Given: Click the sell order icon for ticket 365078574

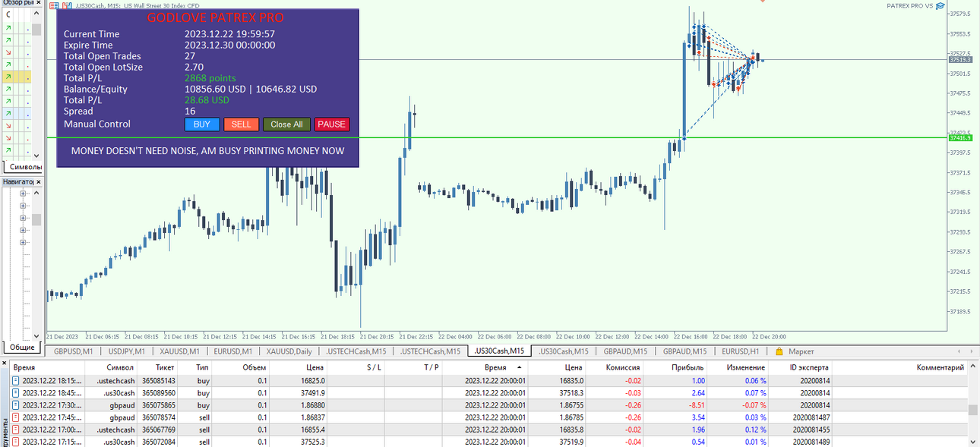Looking at the screenshot, I should click(15, 417).
